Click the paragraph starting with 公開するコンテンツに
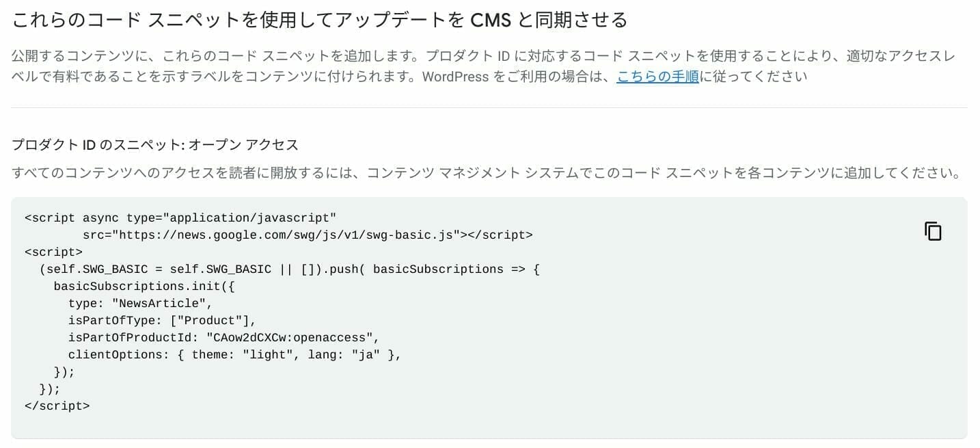The height and width of the screenshot is (448, 980). [x=483, y=66]
